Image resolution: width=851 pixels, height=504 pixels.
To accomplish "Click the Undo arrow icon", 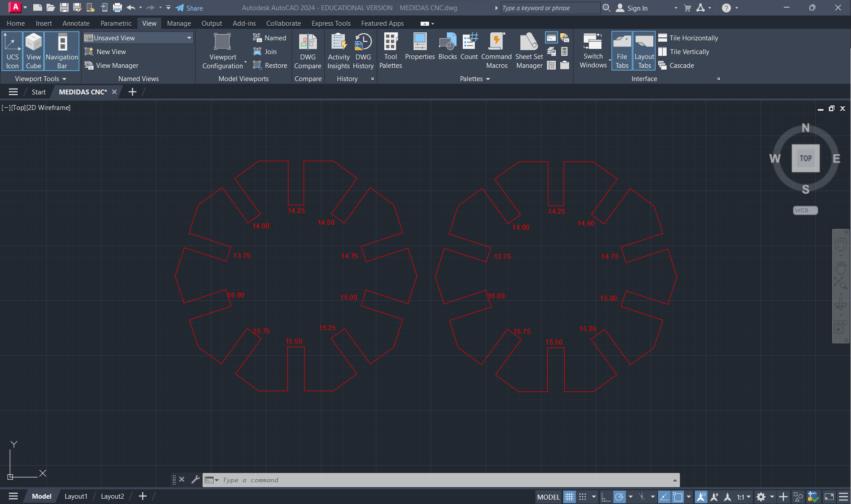I will pyautogui.click(x=131, y=8).
